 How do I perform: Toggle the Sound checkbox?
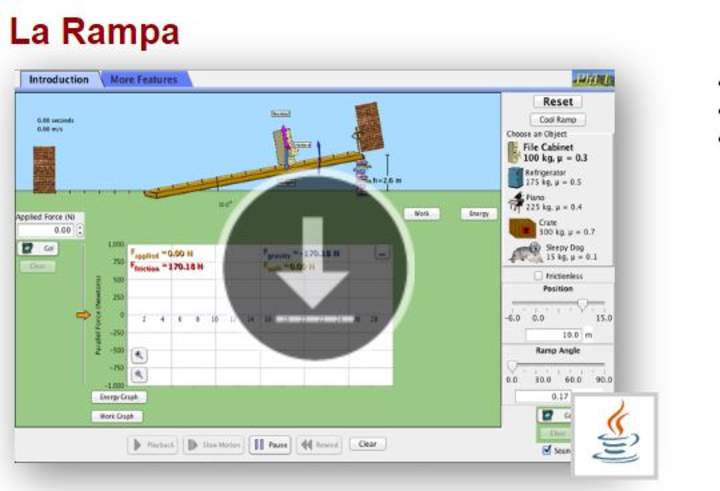[545, 451]
